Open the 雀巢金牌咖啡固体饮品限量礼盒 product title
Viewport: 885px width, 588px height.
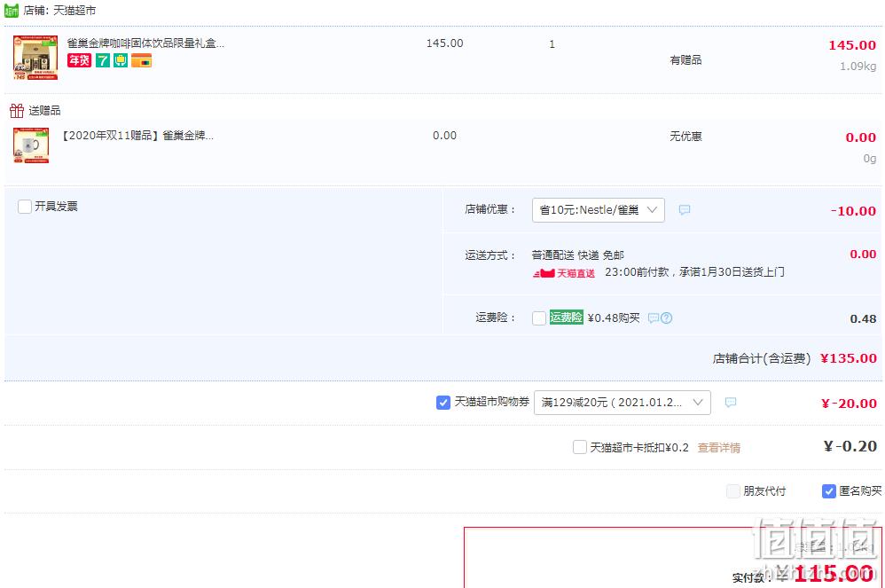tap(145, 43)
